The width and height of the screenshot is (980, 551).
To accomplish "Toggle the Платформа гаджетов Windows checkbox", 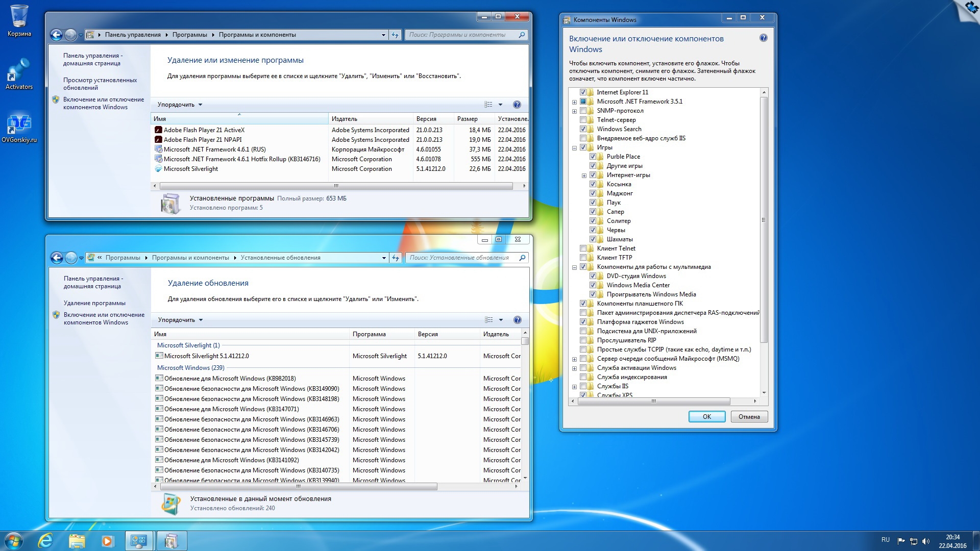I will (583, 322).
